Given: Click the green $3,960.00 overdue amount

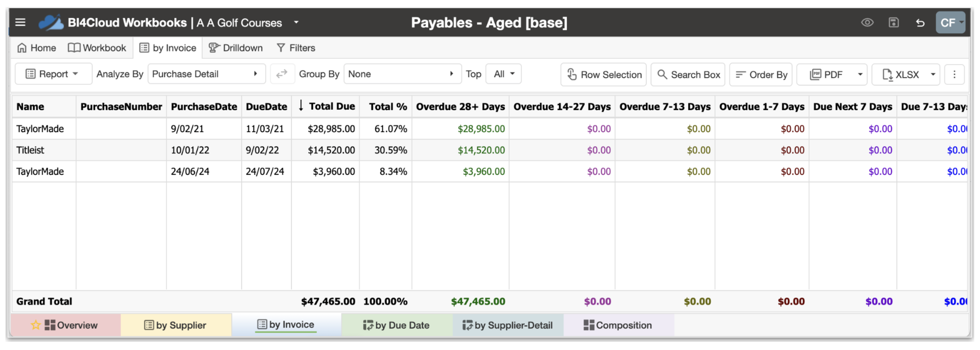Looking at the screenshot, I should [483, 172].
